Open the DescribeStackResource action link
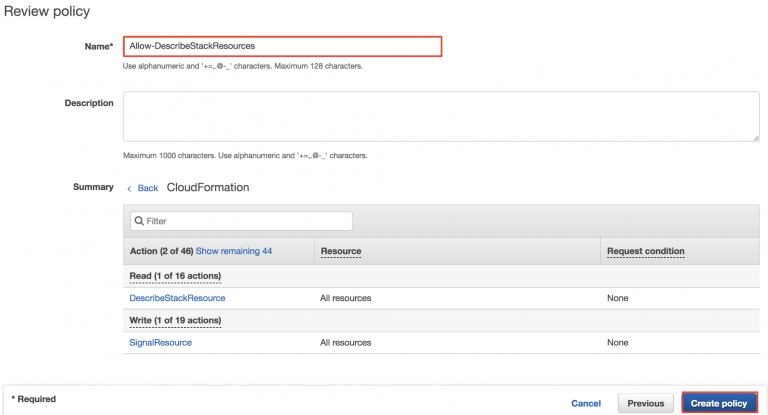 coord(177,298)
